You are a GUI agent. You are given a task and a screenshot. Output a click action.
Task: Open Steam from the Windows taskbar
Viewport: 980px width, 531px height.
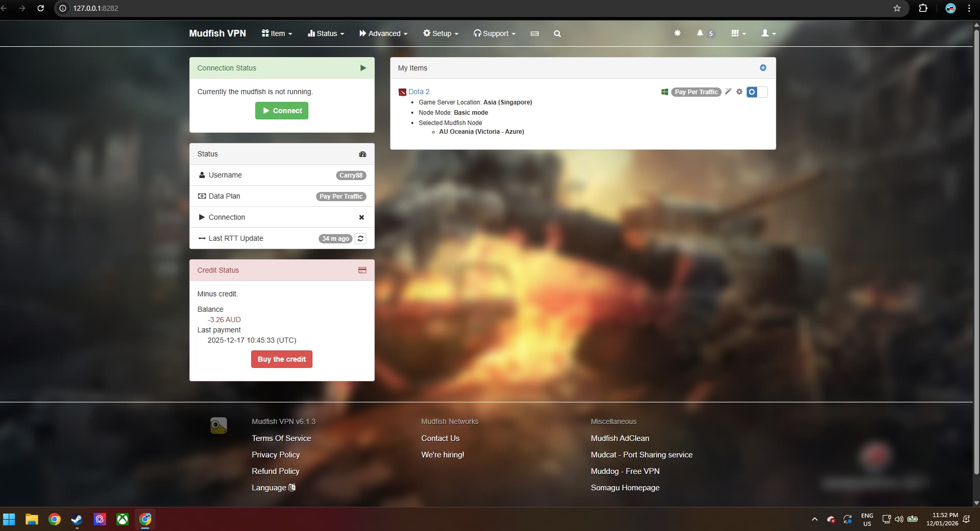[x=77, y=519]
